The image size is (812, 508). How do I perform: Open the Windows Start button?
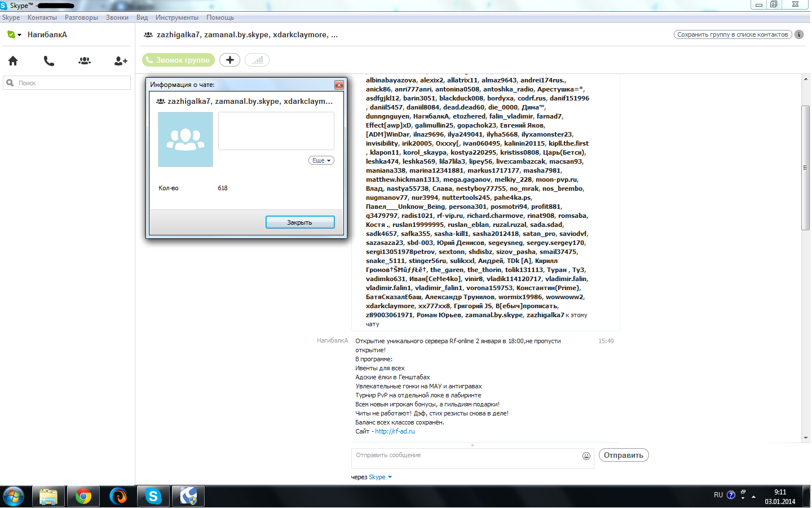[14, 497]
